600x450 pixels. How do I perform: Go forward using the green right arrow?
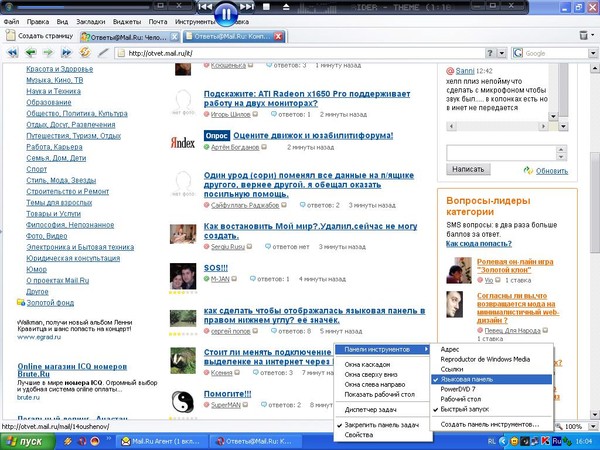coord(48,52)
